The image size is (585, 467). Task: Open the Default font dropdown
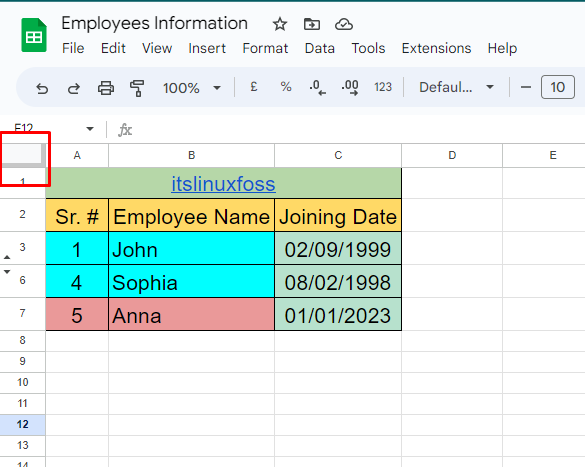tap(456, 87)
